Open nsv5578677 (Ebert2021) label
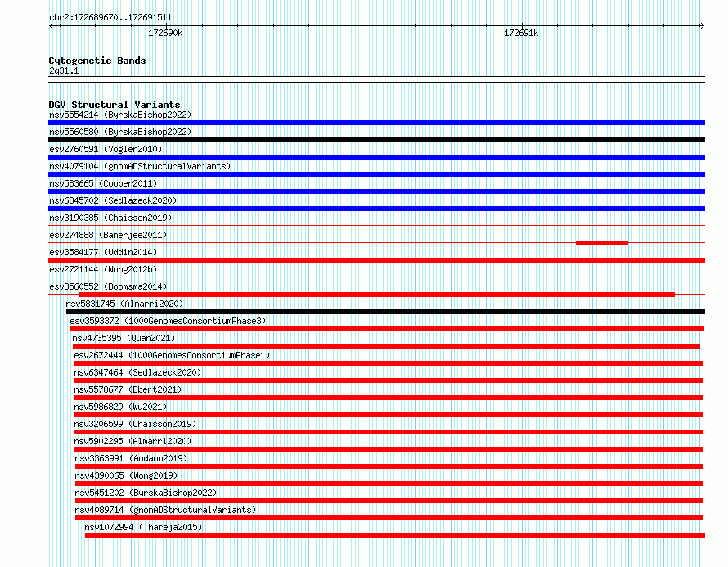This screenshot has width=728, height=567. coord(128,389)
